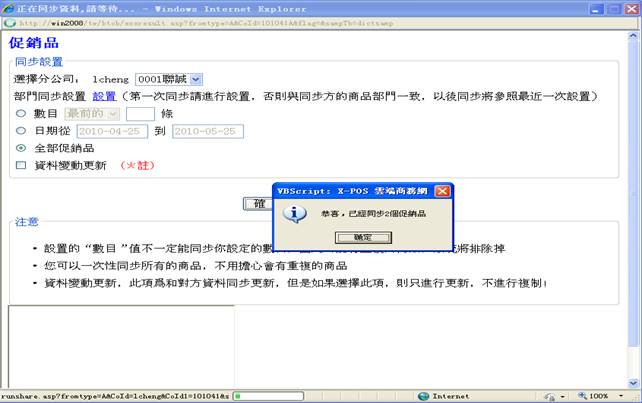
Task: Open the 100% zoom level dropdown
Action: 606,396
